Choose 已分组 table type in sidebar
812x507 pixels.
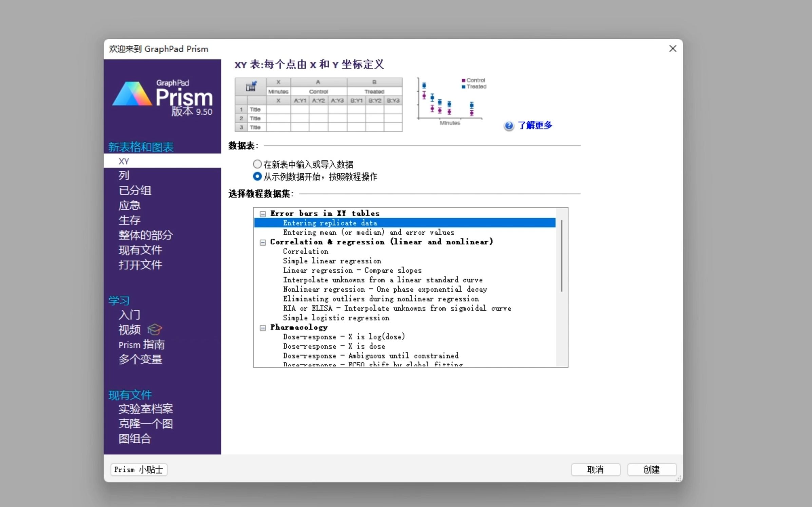pyautogui.click(x=135, y=190)
